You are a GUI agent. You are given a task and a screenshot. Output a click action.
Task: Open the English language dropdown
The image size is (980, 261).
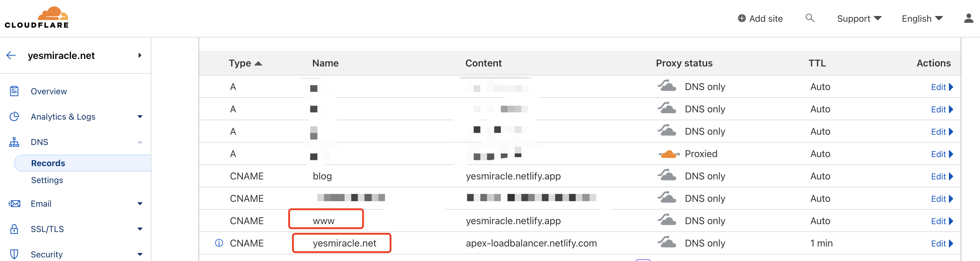click(921, 18)
